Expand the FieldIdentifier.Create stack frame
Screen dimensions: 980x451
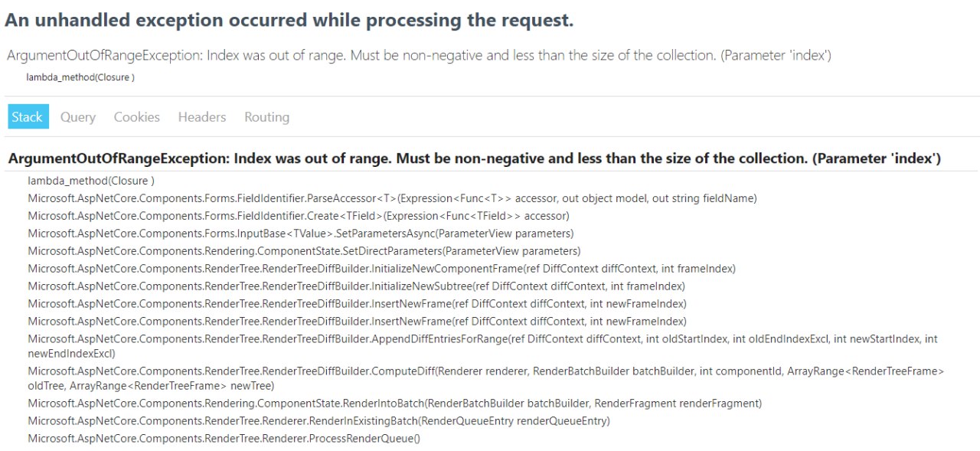coord(299,216)
